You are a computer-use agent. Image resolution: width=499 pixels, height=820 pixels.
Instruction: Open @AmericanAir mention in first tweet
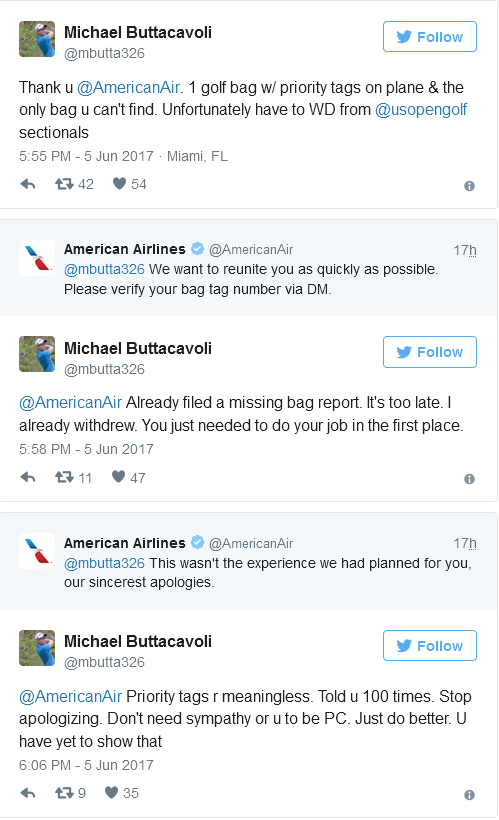pos(128,87)
